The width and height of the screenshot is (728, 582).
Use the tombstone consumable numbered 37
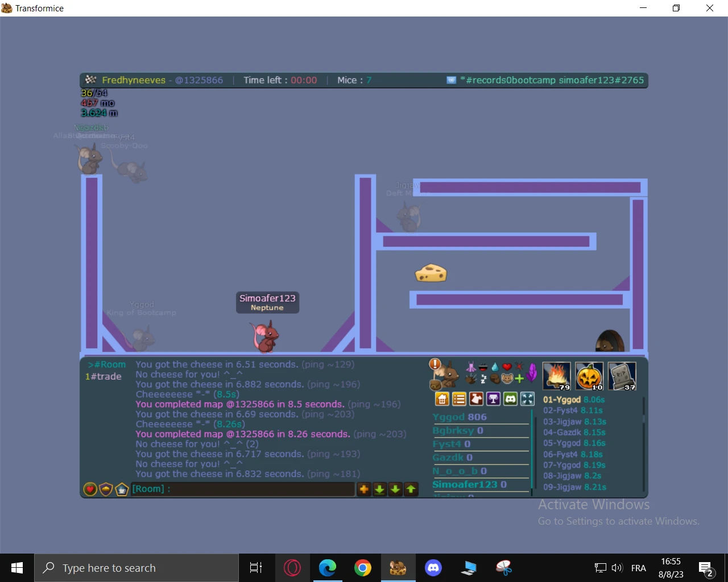pos(622,376)
